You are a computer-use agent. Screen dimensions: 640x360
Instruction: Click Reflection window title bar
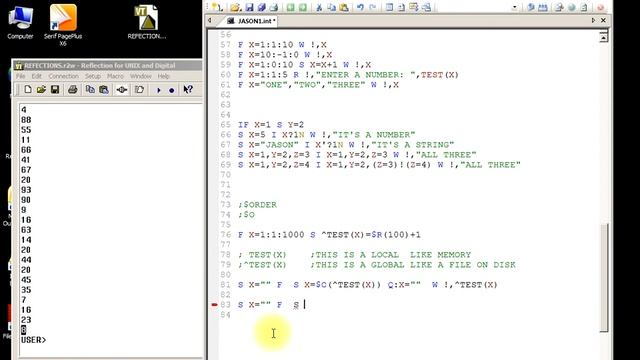tap(107, 65)
